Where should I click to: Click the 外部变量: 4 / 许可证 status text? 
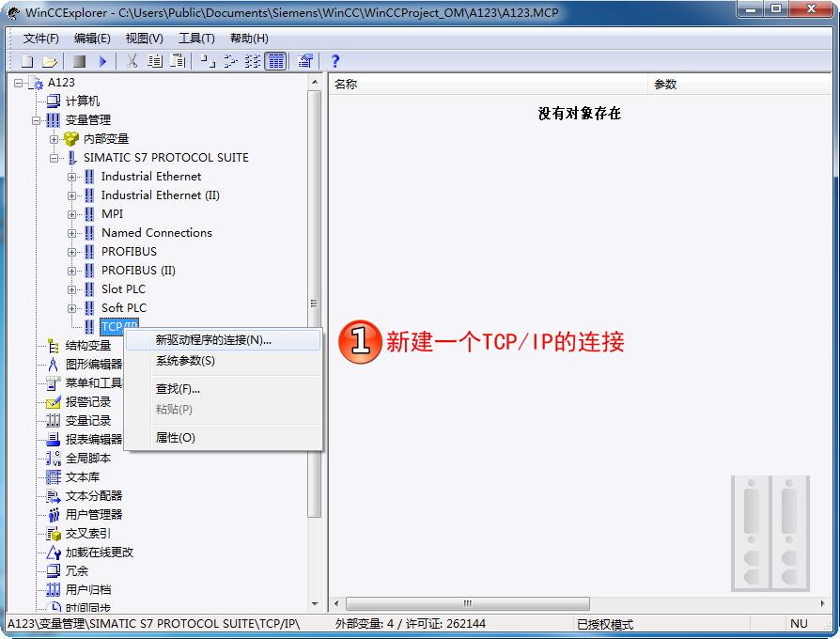(x=411, y=623)
